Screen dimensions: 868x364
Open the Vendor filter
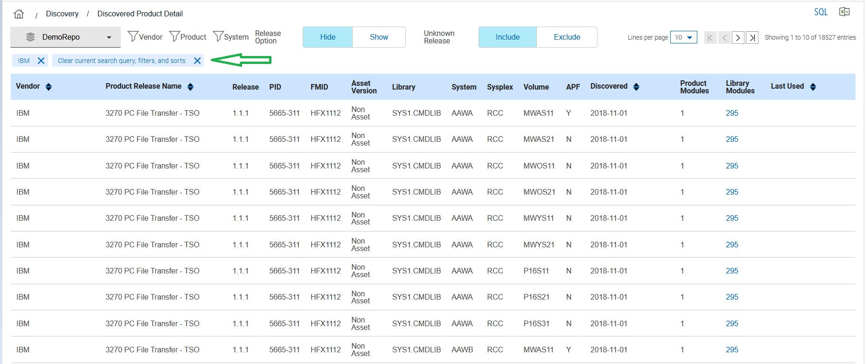[145, 37]
